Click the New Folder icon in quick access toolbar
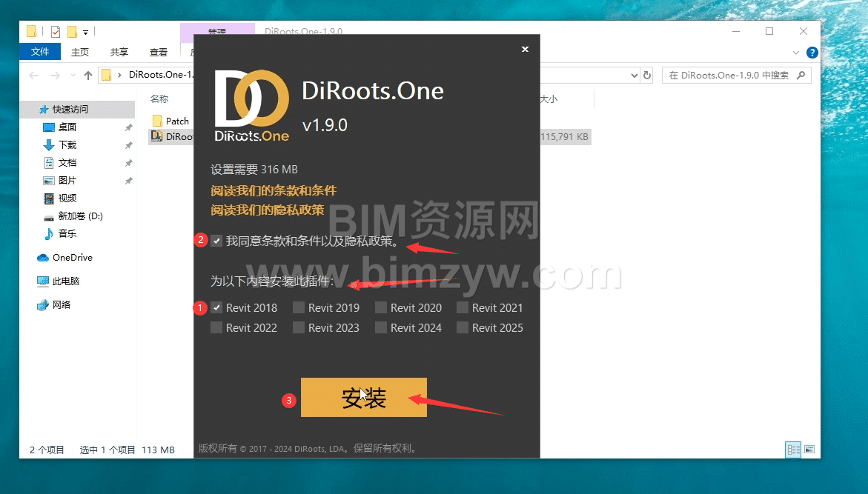Screen dimensions: 868x494 click(x=72, y=32)
